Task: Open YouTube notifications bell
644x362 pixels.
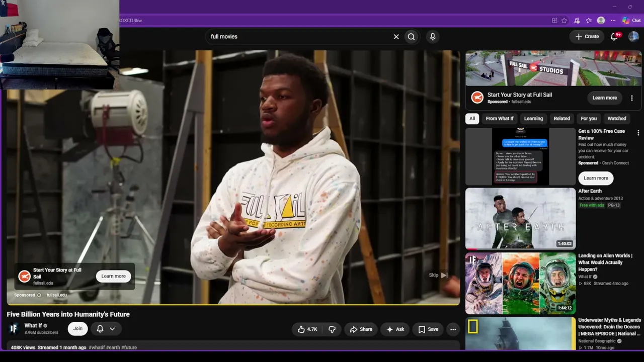Action: (614, 36)
